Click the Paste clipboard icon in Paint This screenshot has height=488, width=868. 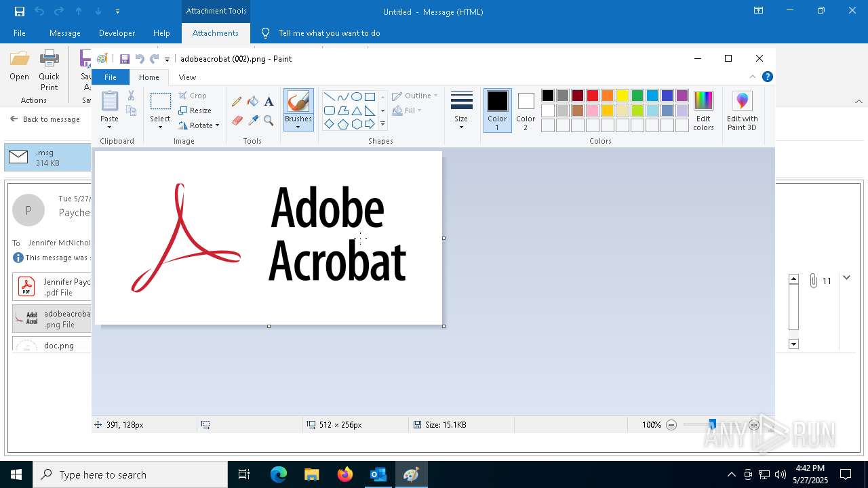(109, 101)
